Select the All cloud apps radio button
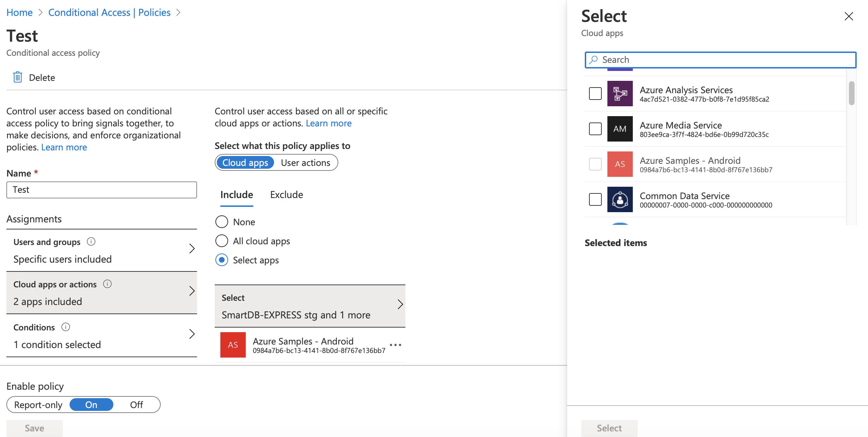Screen dimensions: 868x437 [221, 241]
